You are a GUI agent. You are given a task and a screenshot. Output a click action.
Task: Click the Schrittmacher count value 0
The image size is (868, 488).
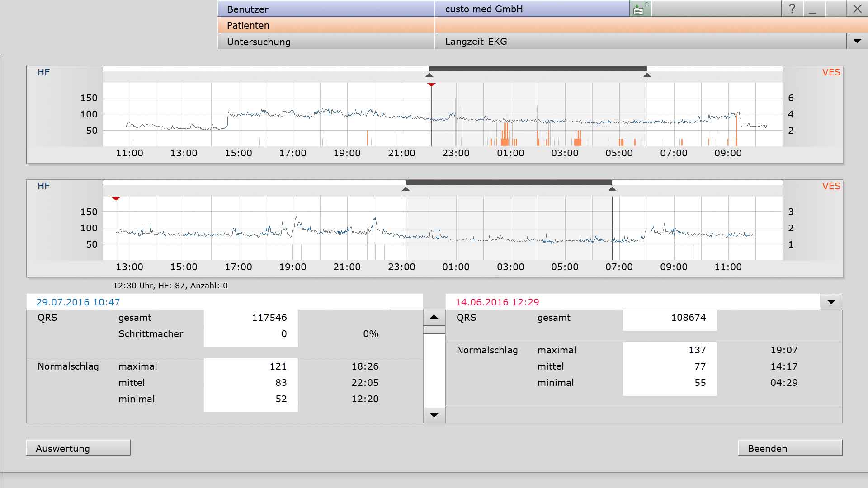point(284,334)
